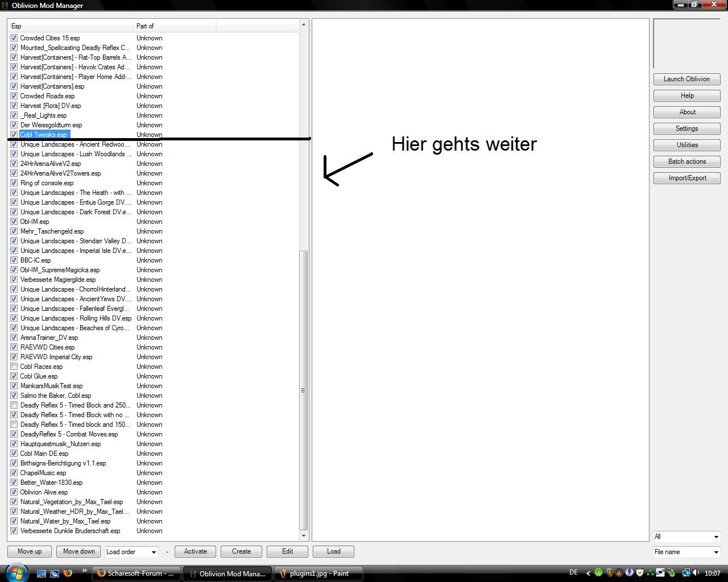Uncheck the Crowded Cities 15.esp plugin
Screen dimensions: 728x582
coord(14,38)
